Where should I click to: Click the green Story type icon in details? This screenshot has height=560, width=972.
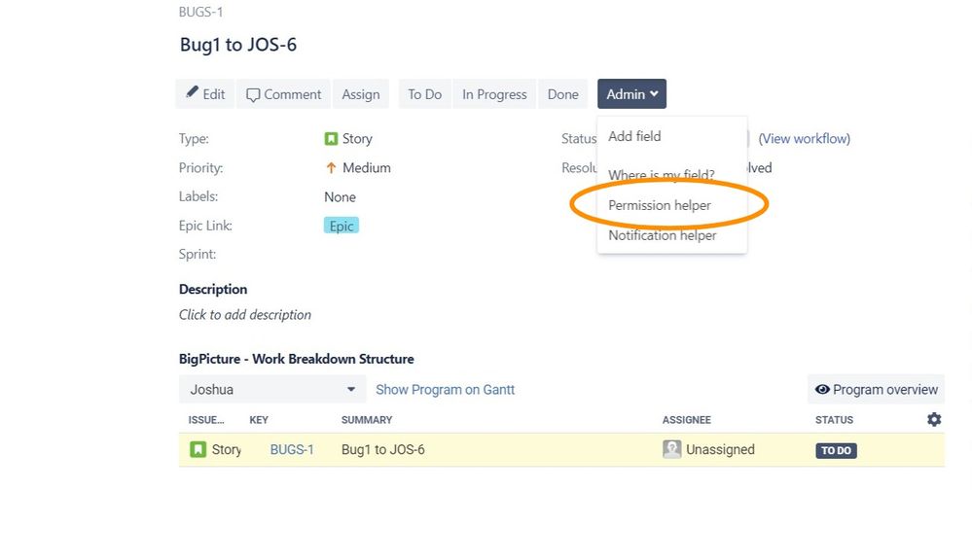331,139
